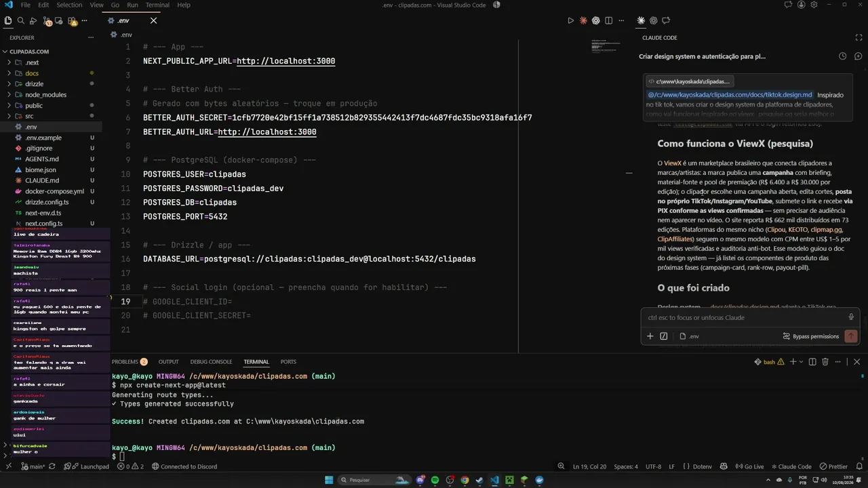The image size is (868, 488).
Task: Open the Clipou link in Claude response
Action: 775,230
